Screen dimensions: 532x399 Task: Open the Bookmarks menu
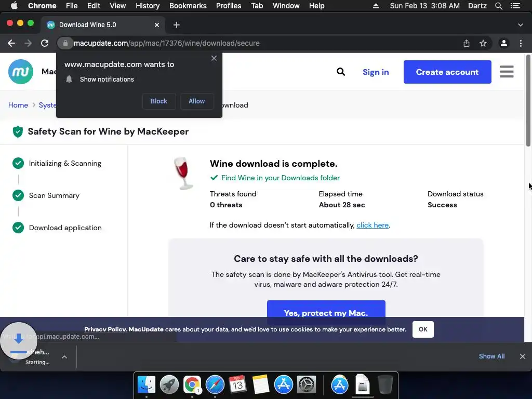(188, 6)
